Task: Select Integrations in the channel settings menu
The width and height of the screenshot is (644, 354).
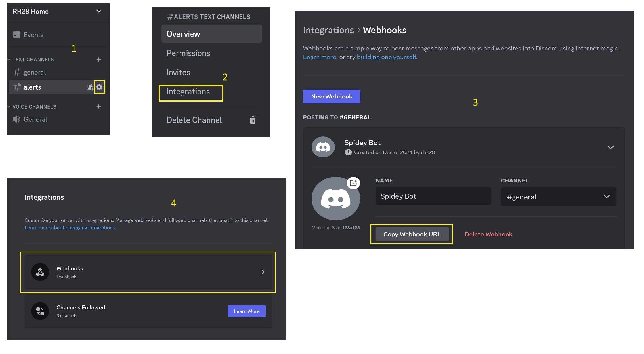Action: click(x=188, y=92)
